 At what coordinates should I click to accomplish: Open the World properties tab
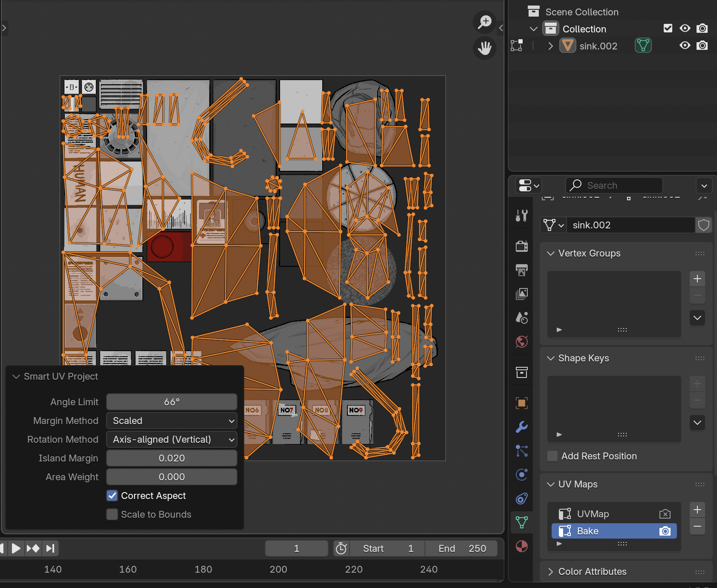pyautogui.click(x=522, y=342)
